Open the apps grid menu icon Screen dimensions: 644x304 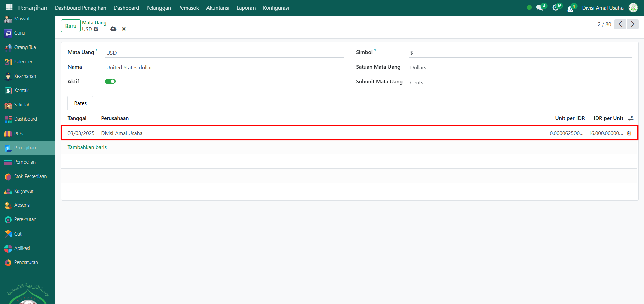(x=9, y=7)
